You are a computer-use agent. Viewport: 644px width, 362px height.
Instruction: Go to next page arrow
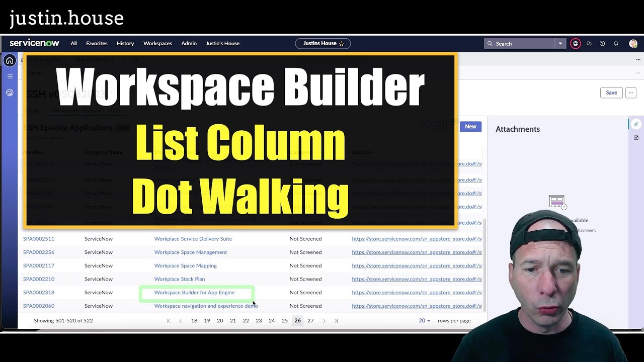(x=323, y=321)
